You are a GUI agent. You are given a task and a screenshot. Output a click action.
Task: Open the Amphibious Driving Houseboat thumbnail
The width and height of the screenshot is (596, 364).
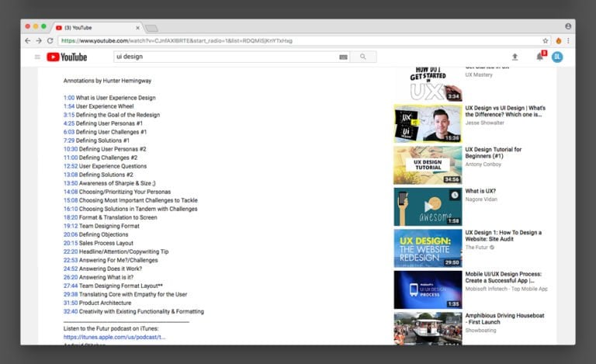tap(428, 328)
